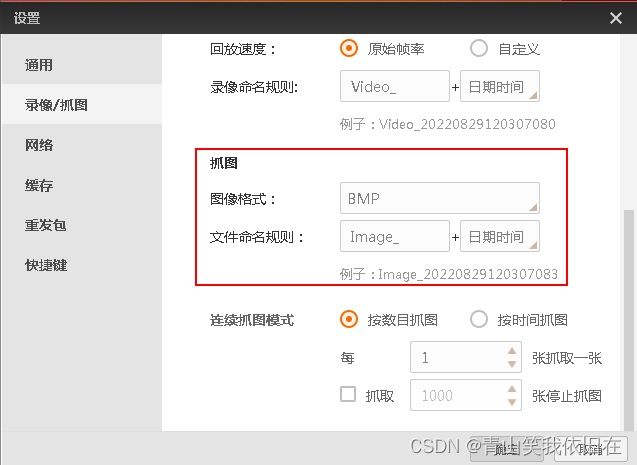The width and height of the screenshot is (637, 465).
Task: Click the settings vertical scrollbar
Action: pos(628,319)
